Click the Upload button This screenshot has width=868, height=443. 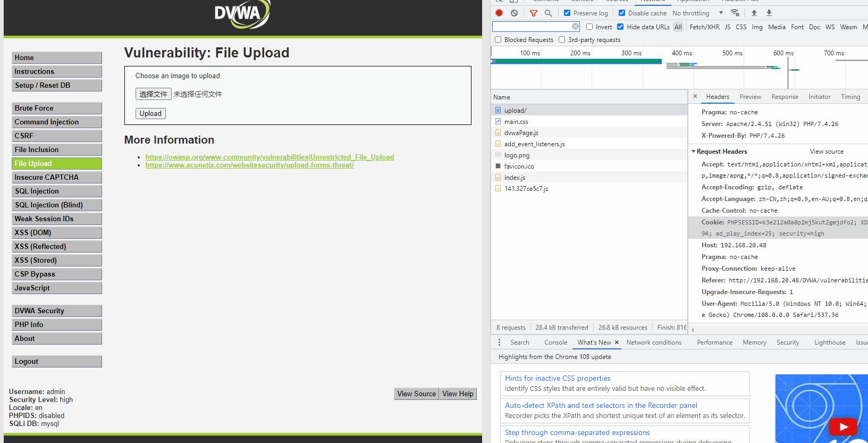[150, 113]
